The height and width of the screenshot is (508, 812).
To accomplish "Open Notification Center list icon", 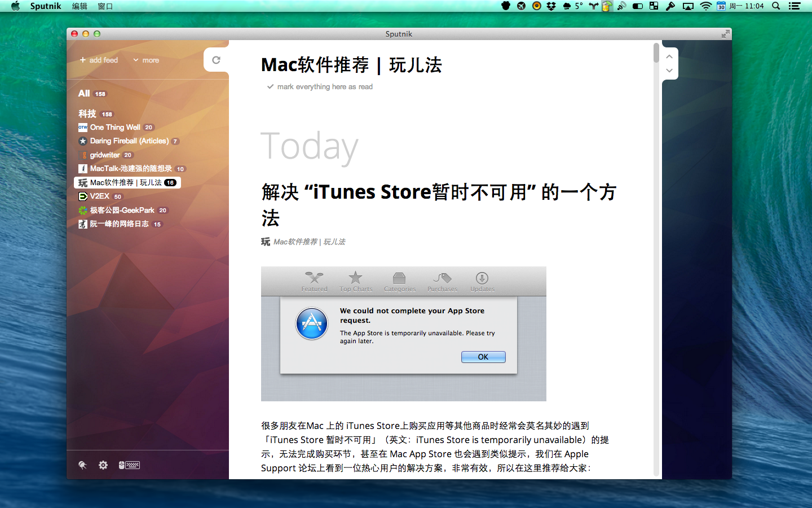I will [795, 6].
